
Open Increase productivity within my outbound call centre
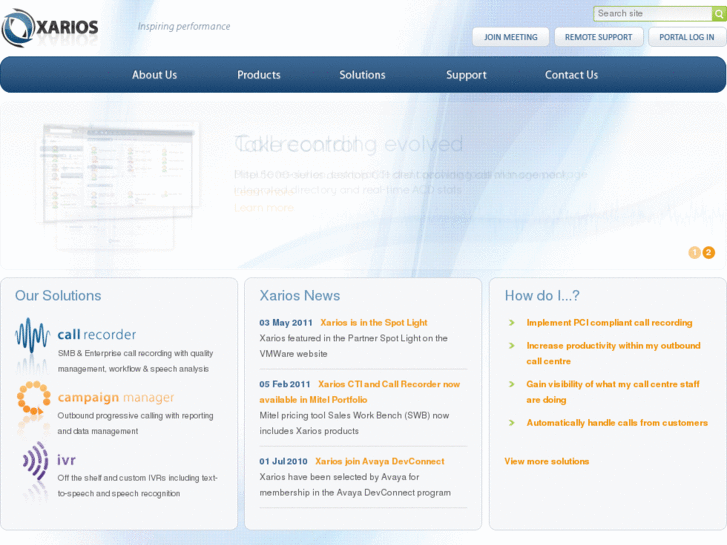point(613,353)
